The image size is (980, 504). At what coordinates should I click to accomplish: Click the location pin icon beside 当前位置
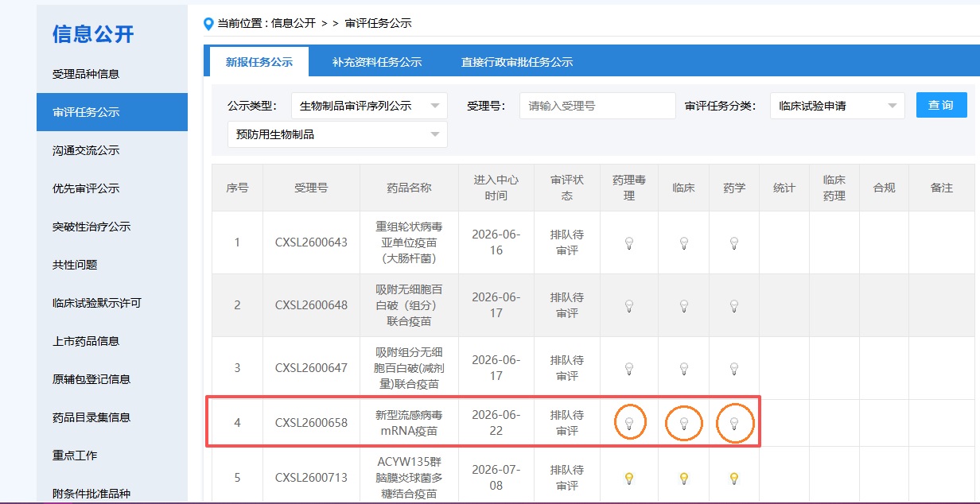[x=208, y=24]
